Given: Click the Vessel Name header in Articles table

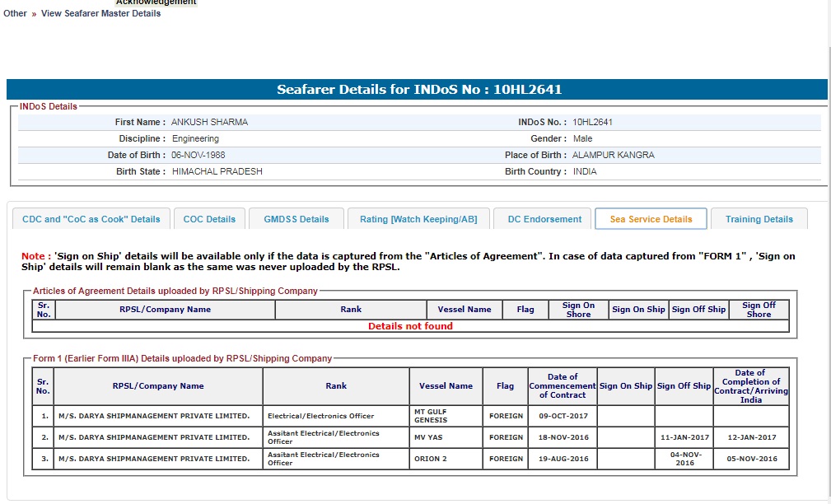Looking at the screenshot, I should point(465,310).
